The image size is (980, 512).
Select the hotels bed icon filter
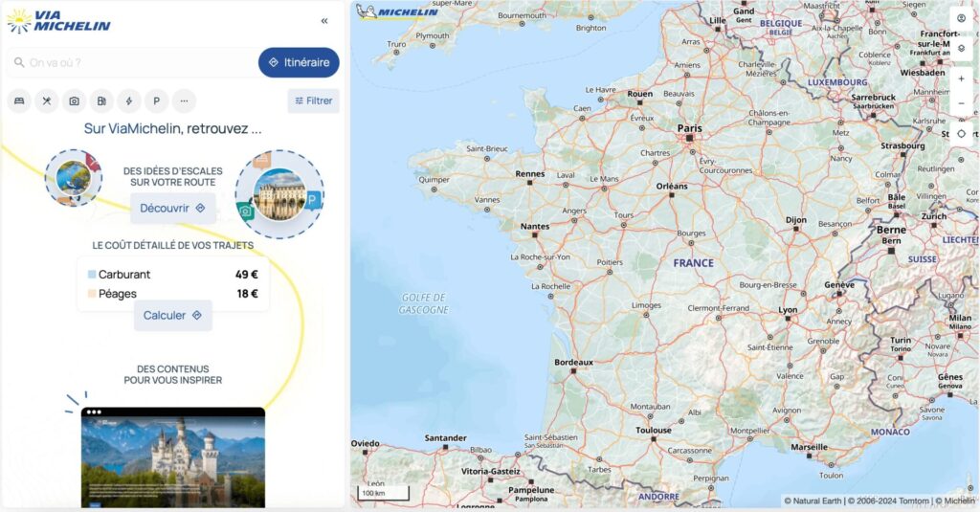coord(19,100)
